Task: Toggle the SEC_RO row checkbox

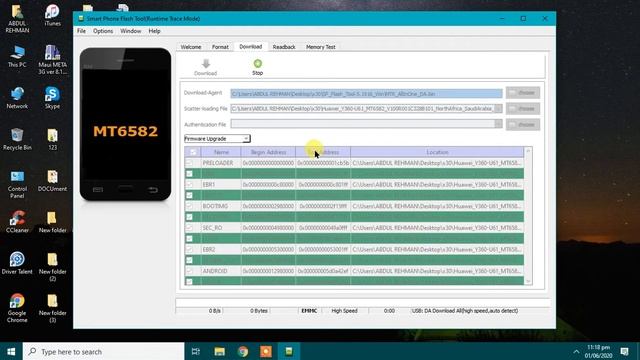Action: coord(189,228)
